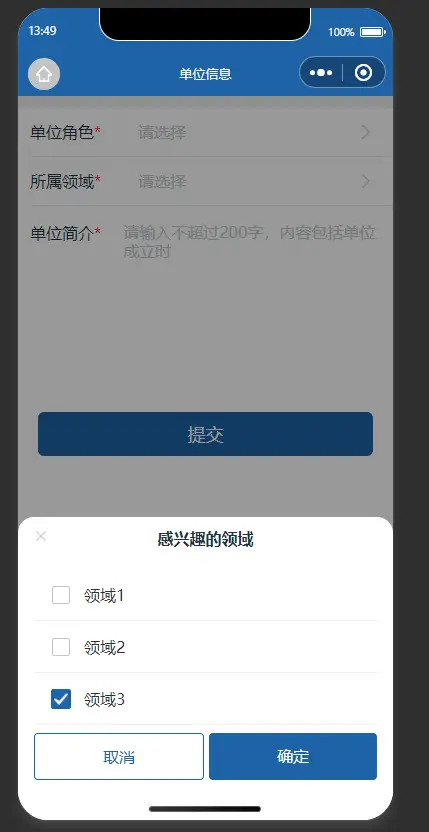Image resolution: width=429 pixels, height=832 pixels.
Task: Tap the battery indicator in status bar
Action: [373, 32]
